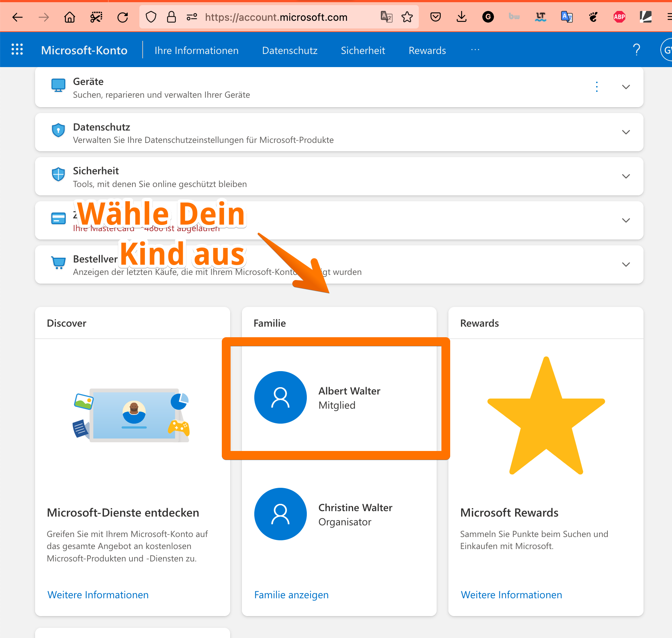Open the Rewards navigation item
Viewport: 672px width, 638px height.
[427, 50]
